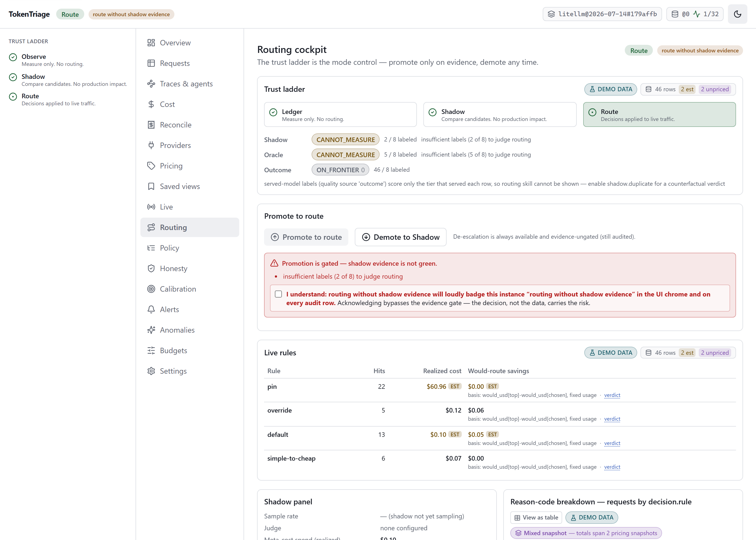Click the Route item in the left trust ladder
756x540 pixels.
click(68, 99)
